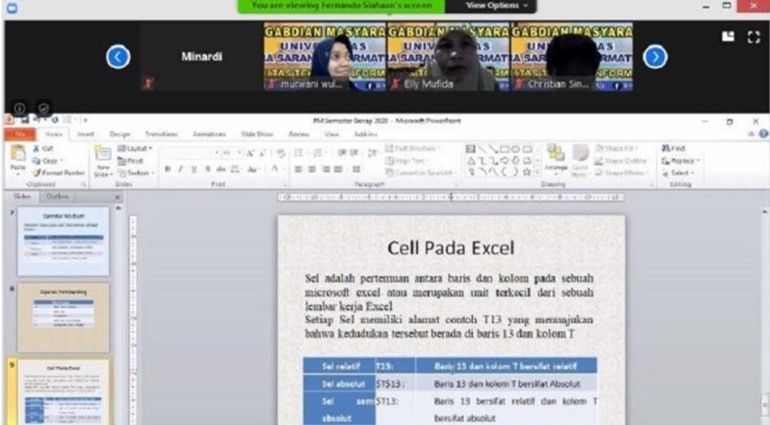Click Save icon in Quick Access Toolbar
Image resolution: width=770 pixels, height=425 pixels.
click(25, 119)
